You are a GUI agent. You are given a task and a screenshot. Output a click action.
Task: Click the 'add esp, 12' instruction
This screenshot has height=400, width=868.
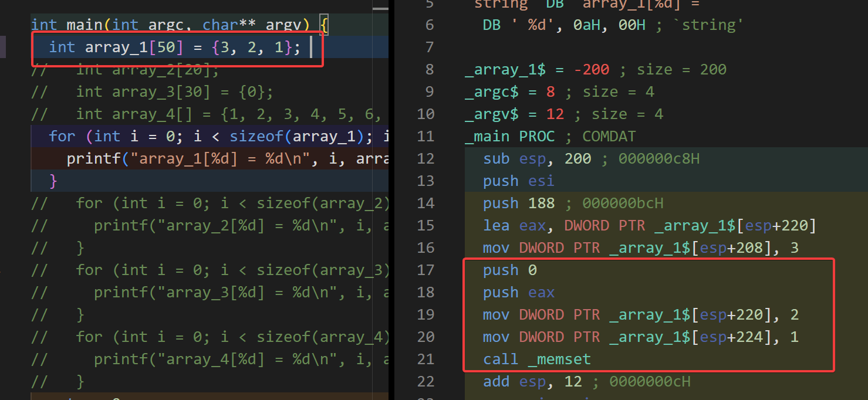(x=532, y=382)
